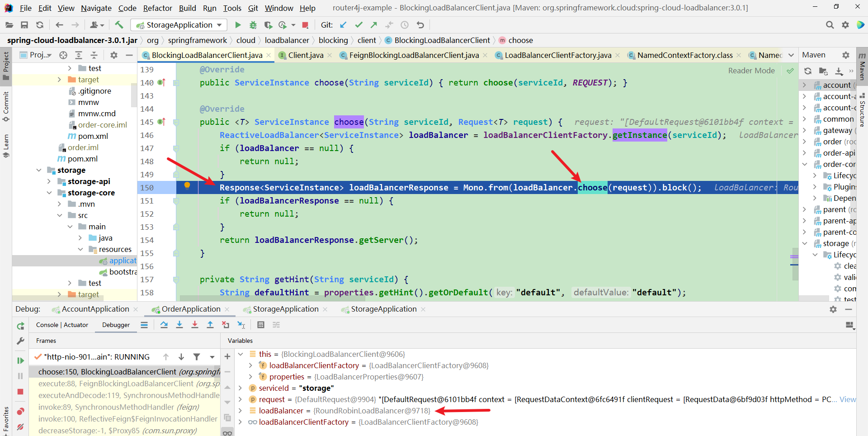This screenshot has width=868, height=436.
Task: Click the Step Over icon in debugger toolbar
Action: 164,325
